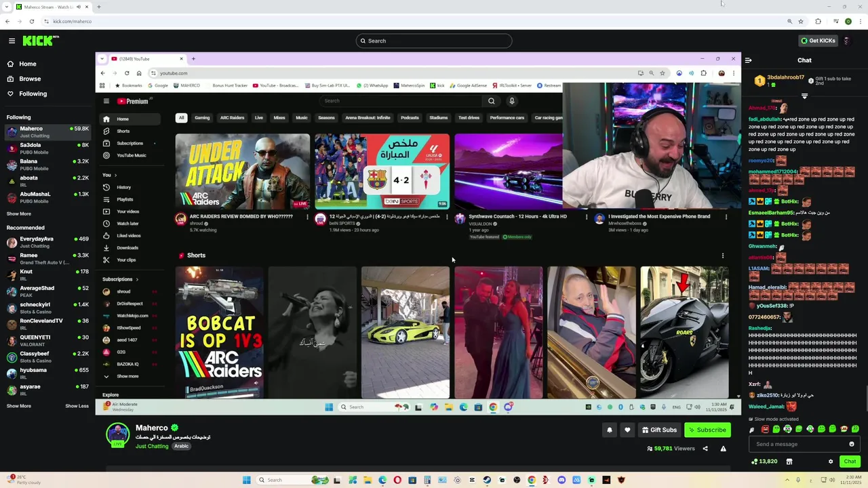Click the 13,820 KICKs balance

[764, 462]
